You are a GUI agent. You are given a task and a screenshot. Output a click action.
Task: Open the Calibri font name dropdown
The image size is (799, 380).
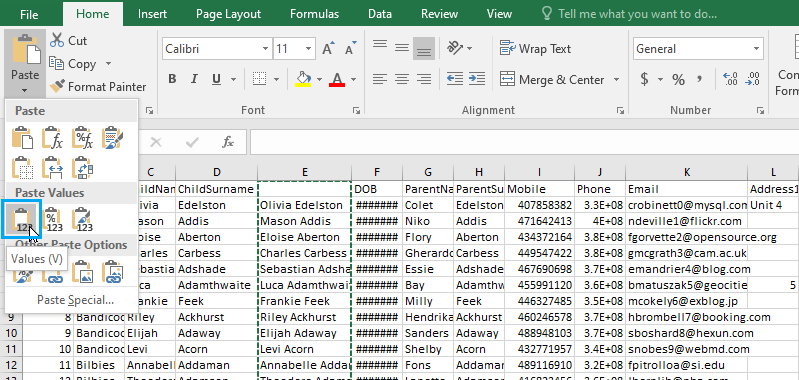(x=265, y=49)
